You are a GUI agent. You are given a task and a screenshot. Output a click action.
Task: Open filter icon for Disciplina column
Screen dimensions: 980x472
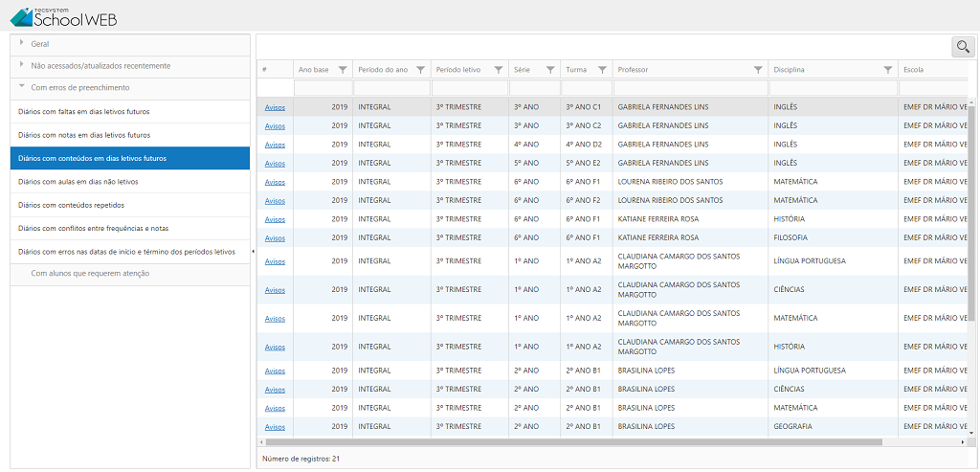tap(889, 70)
